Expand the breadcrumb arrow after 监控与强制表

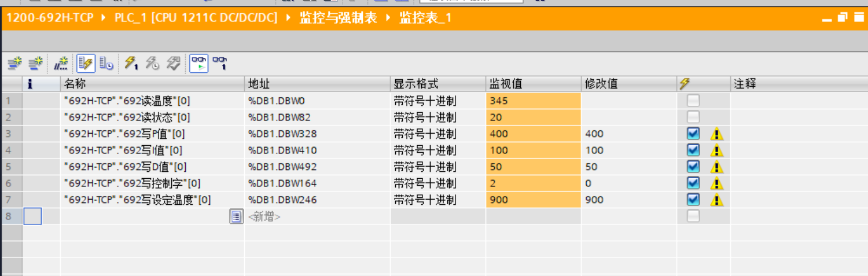click(388, 19)
